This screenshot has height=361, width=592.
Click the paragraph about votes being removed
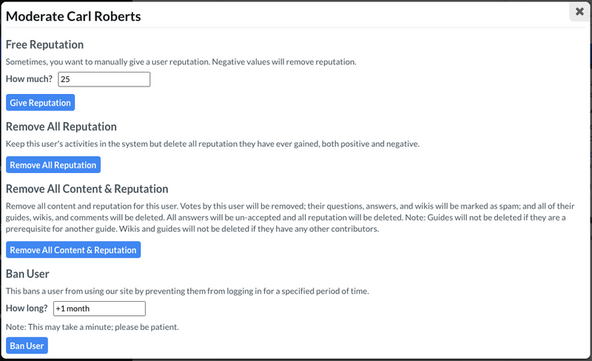[290, 218]
